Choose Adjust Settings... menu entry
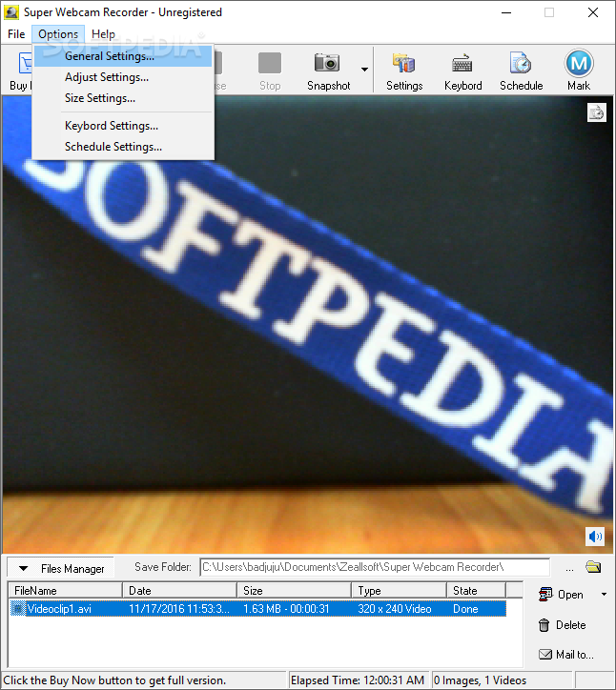 tap(123, 77)
